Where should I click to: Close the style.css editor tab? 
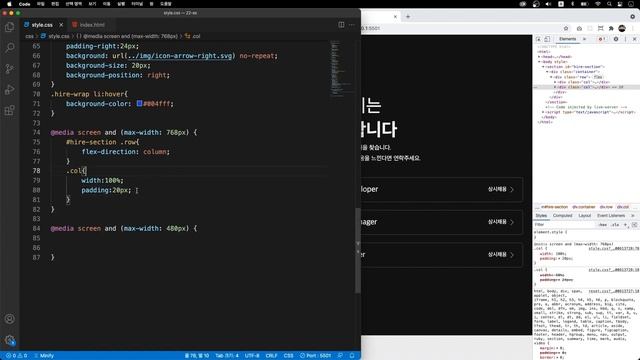click(61, 25)
